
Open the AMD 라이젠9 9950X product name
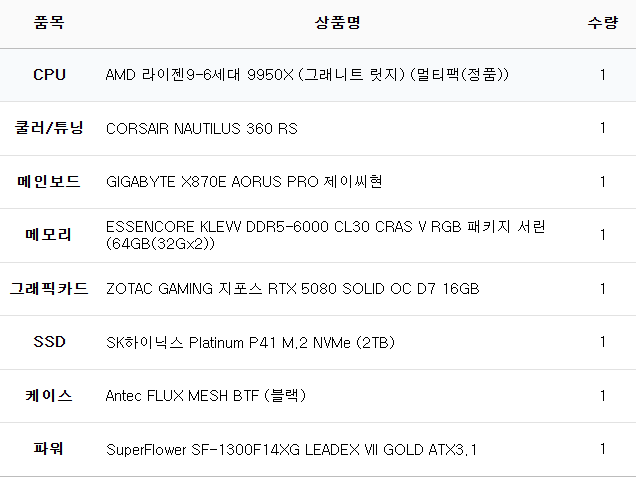tap(308, 75)
